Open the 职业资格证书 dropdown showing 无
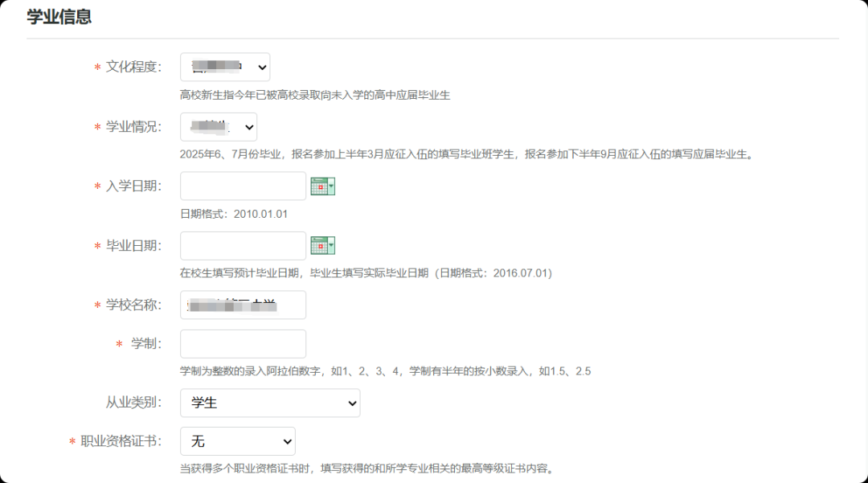 click(238, 441)
